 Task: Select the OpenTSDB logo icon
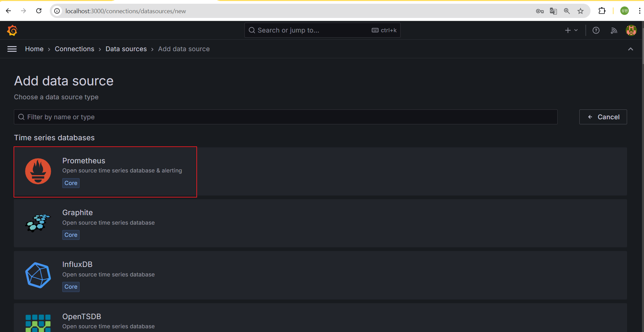click(x=38, y=323)
